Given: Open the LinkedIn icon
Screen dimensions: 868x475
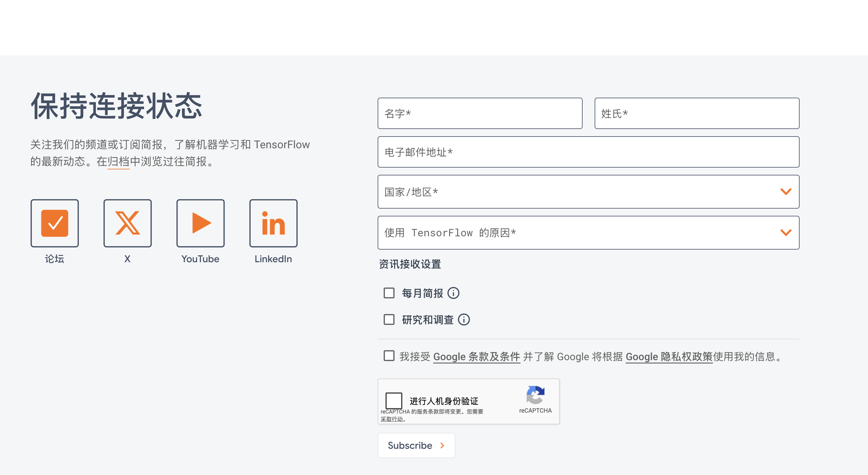Looking at the screenshot, I should click(x=273, y=223).
